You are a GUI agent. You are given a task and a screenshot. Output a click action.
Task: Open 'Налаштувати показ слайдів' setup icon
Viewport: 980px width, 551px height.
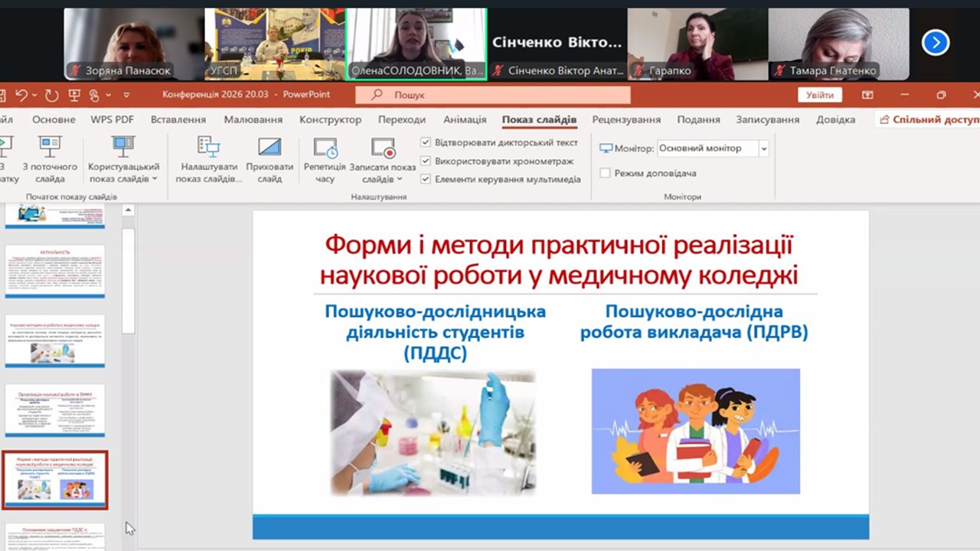[208, 146]
